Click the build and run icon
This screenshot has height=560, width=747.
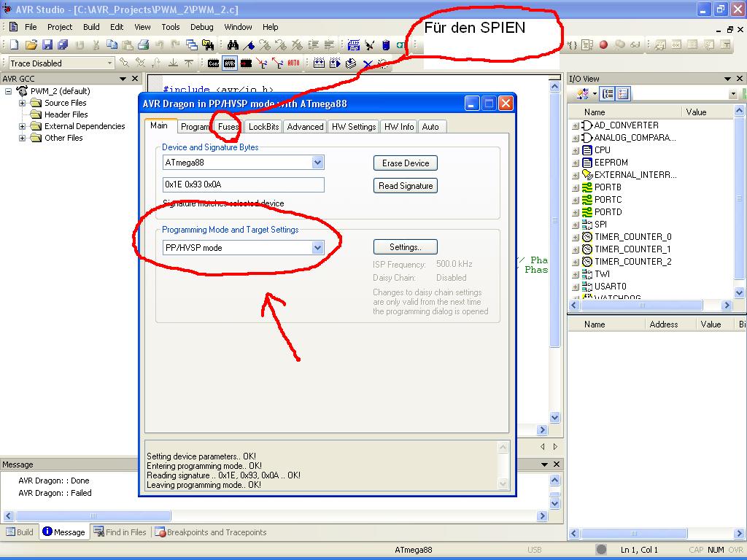click(335, 63)
